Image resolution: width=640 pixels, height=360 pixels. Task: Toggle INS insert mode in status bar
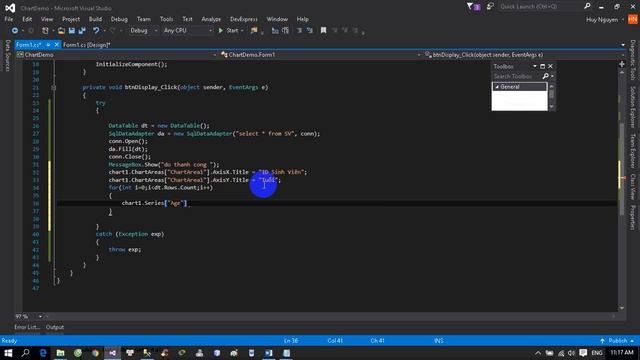tap(439, 341)
